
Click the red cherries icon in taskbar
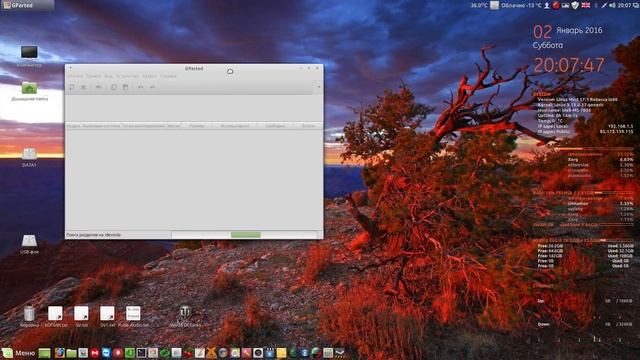[188, 353]
